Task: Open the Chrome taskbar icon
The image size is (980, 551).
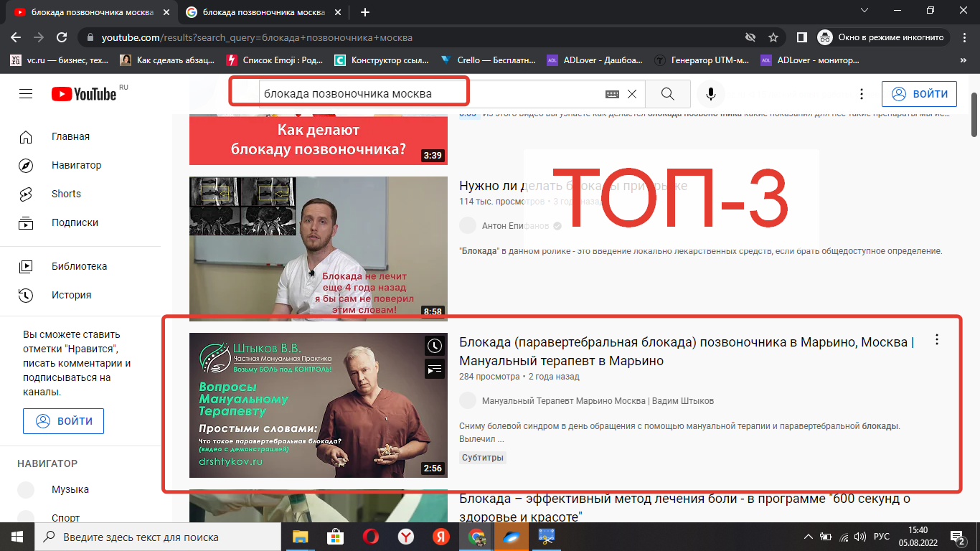Action: pos(476,537)
